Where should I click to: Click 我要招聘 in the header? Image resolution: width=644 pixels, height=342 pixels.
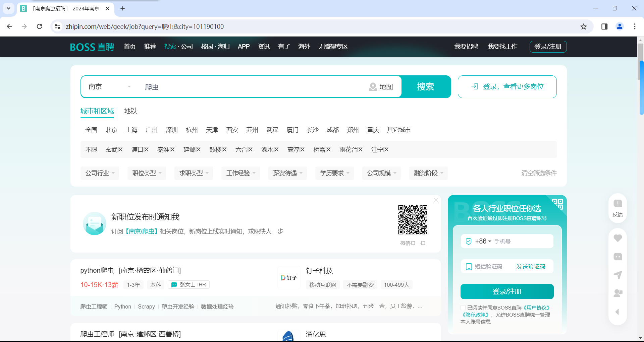pos(466,47)
